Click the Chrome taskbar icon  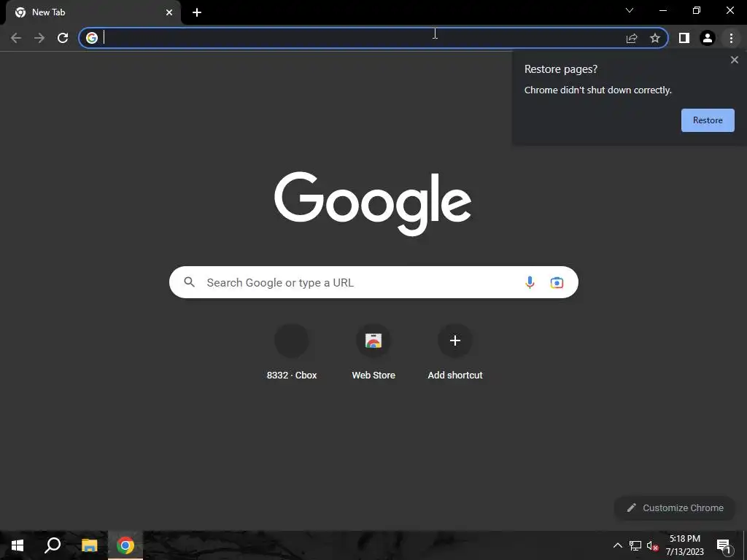pos(125,545)
